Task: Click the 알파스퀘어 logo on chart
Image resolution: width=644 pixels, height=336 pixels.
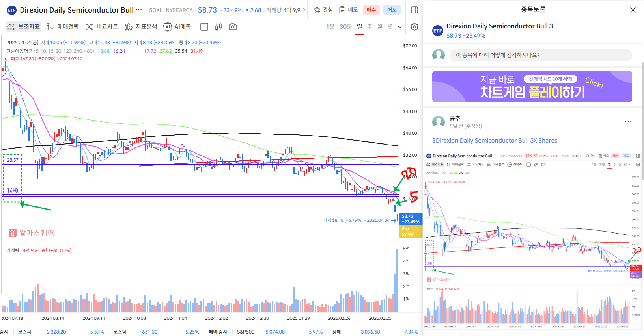Action: pos(32,233)
